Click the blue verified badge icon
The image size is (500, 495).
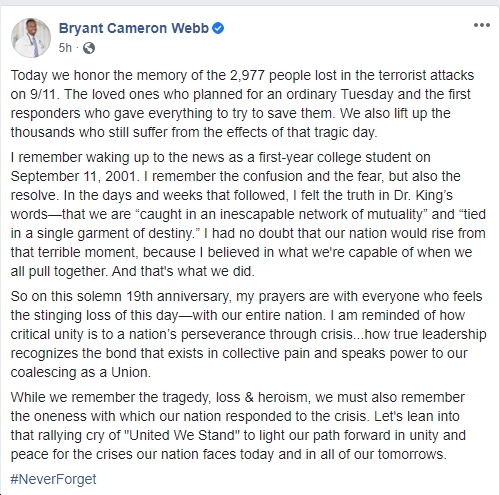(218, 28)
